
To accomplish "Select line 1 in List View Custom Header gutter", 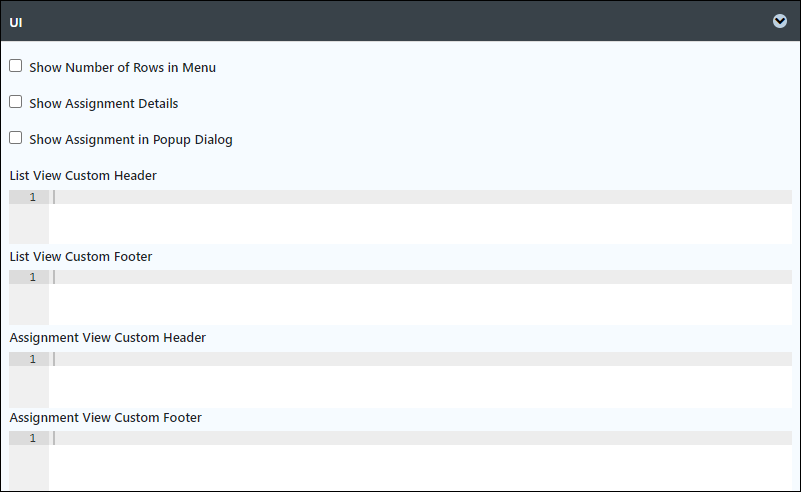I will [33, 197].
